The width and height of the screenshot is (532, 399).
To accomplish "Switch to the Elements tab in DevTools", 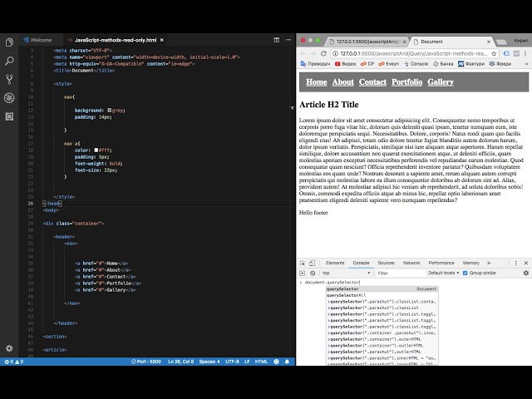I will click(x=335, y=264).
